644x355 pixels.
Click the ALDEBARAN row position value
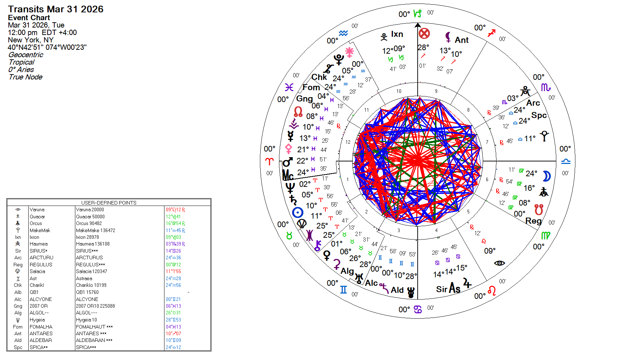(173, 340)
